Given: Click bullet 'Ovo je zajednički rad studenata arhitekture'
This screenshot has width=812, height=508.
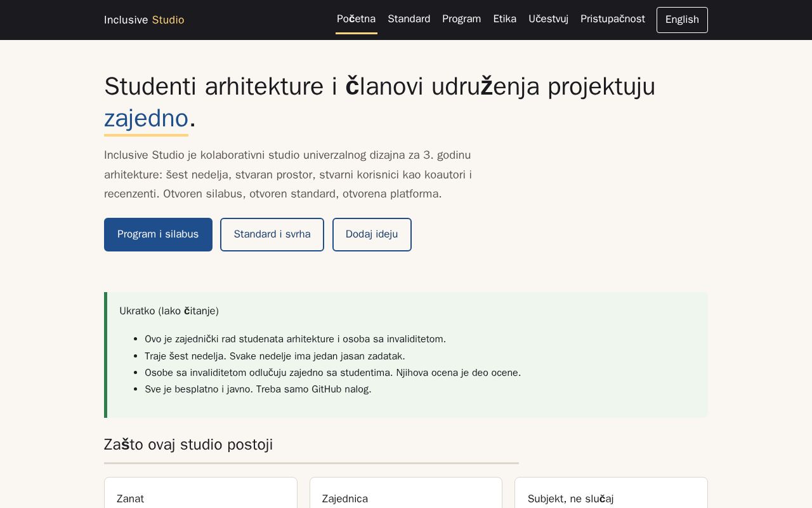Looking at the screenshot, I should pyautogui.click(x=295, y=339).
